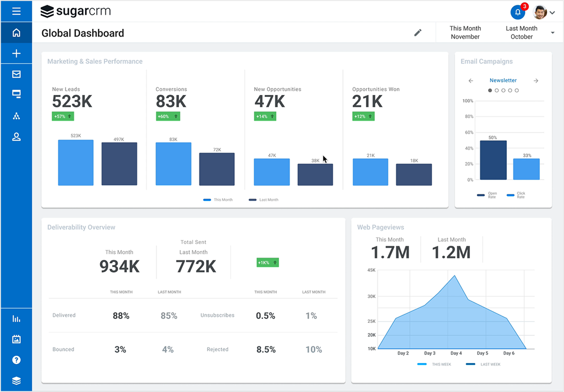Click the Newsletter campaign link
Screen dimensions: 564x392
coord(503,81)
